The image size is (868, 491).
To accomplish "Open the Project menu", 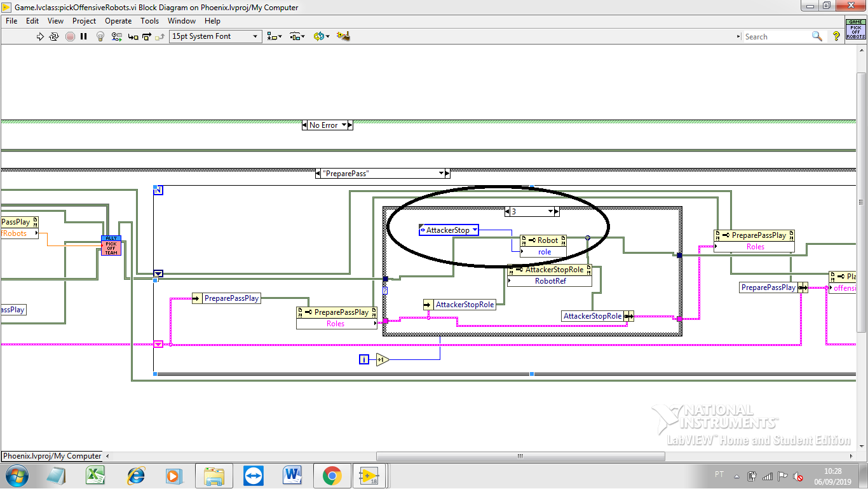I will coord(84,21).
